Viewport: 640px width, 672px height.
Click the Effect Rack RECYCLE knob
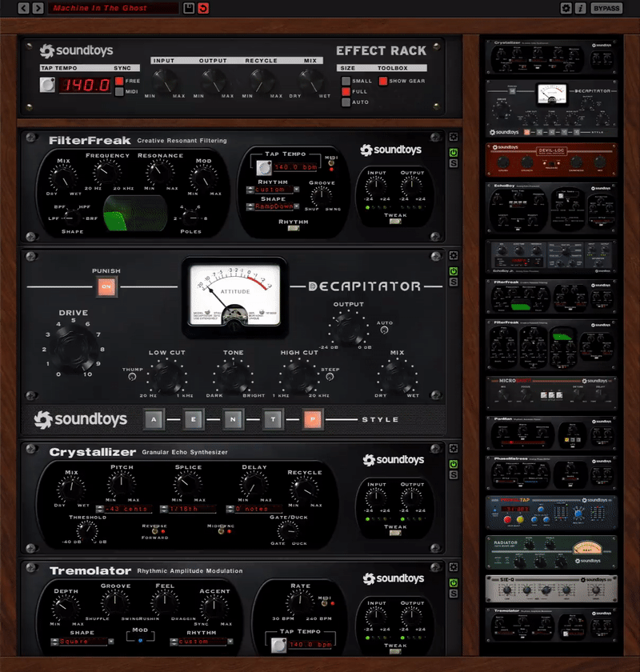[260, 82]
